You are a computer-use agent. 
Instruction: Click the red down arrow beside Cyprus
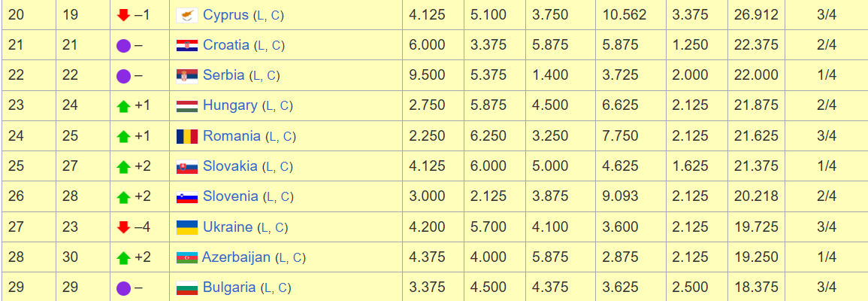pos(123,15)
